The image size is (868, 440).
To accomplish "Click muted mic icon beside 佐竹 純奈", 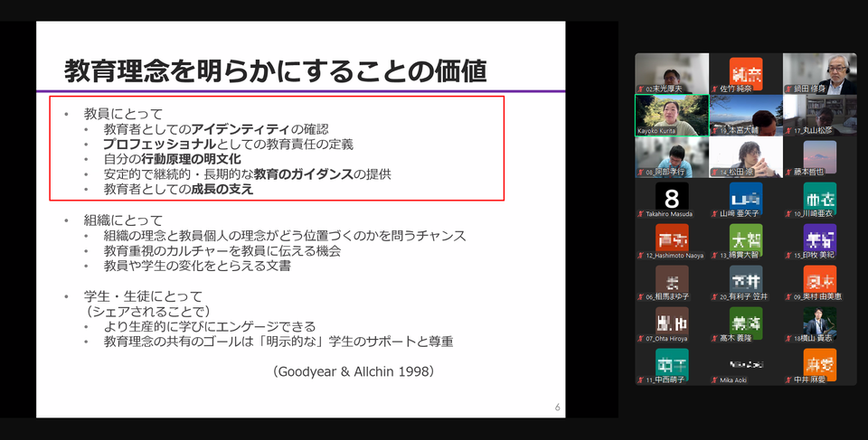I will [x=713, y=89].
